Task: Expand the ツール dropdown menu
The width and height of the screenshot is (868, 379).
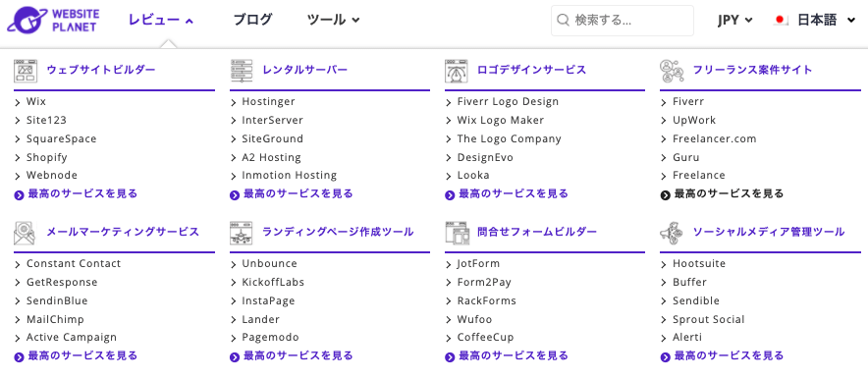Action: pyautogui.click(x=333, y=20)
